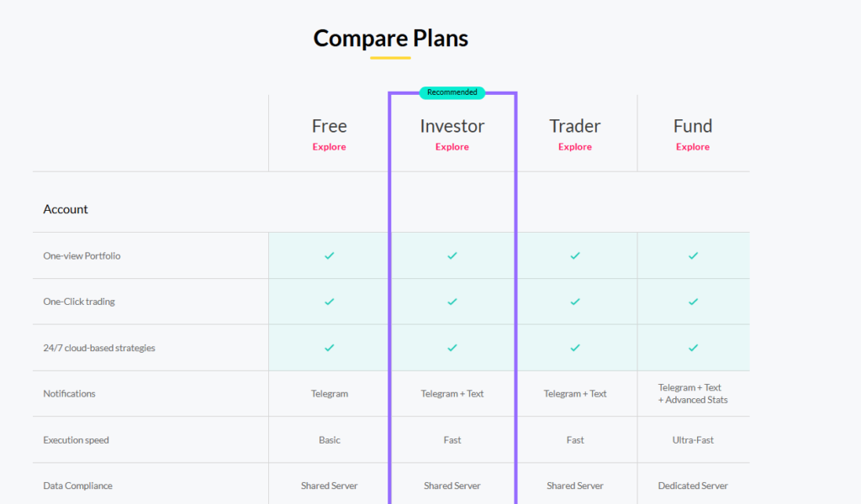Click Investor plan 24/7 cloud-based strategies checkmark
This screenshot has width=861, height=504.
pyautogui.click(x=452, y=348)
